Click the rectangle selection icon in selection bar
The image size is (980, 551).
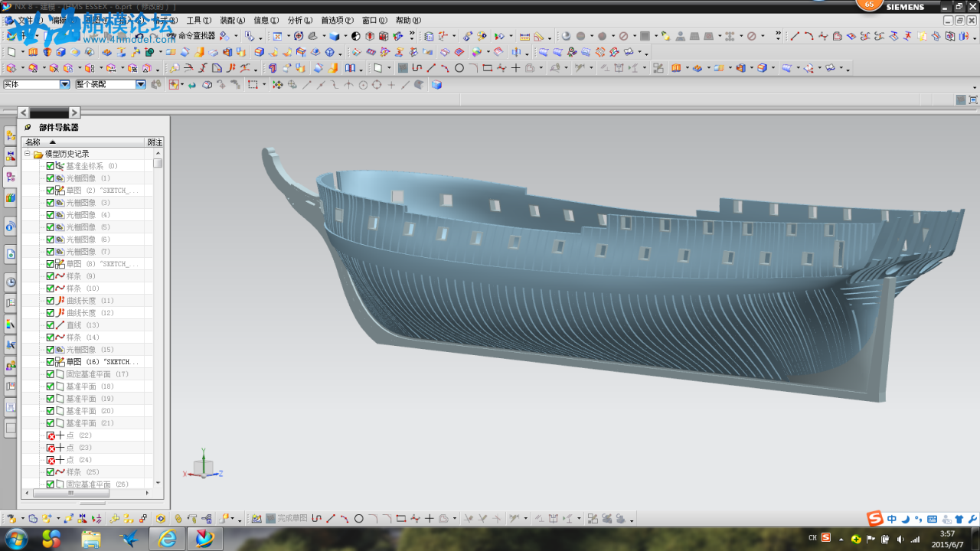coord(253,84)
